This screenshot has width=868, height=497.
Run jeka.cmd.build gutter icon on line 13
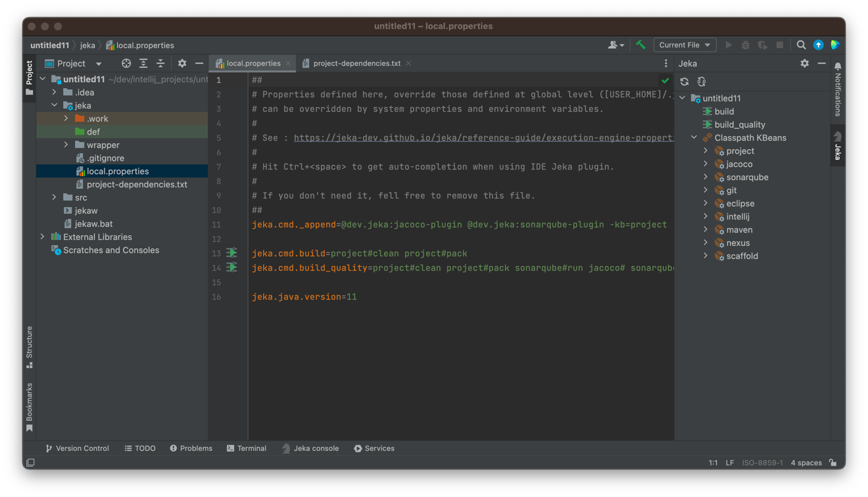[231, 253]
